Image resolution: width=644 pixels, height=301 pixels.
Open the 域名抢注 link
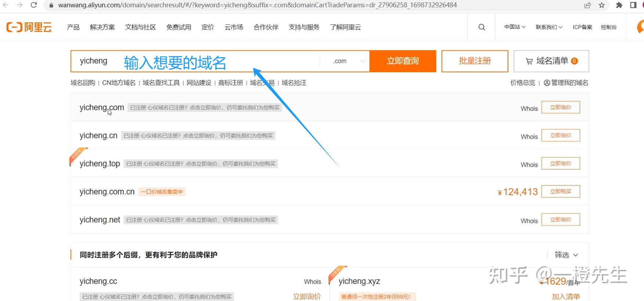(x=294, y=83)
